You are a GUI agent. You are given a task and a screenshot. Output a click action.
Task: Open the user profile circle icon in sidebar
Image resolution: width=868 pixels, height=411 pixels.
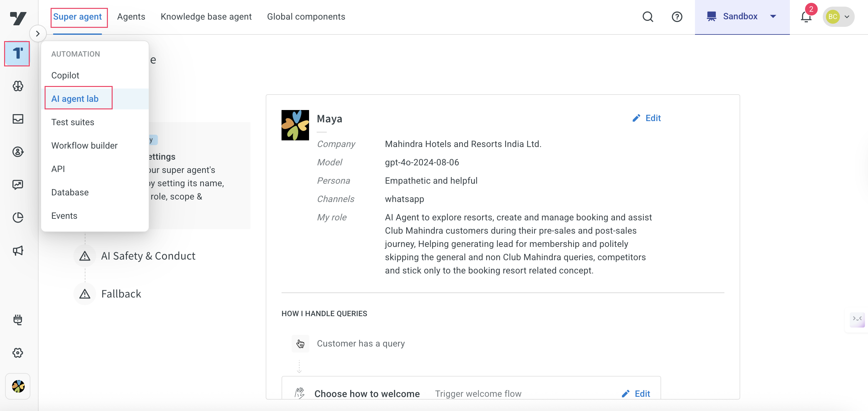coord(18,152)
